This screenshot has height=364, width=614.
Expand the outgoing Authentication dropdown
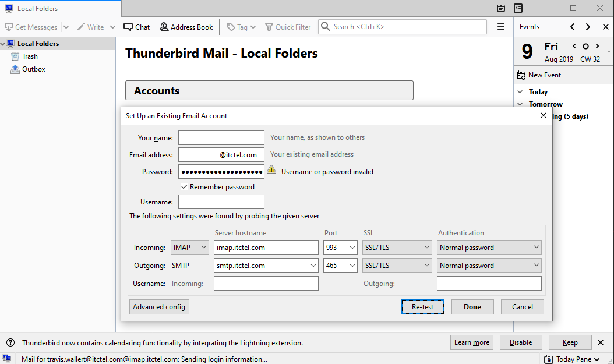point(489,266)
